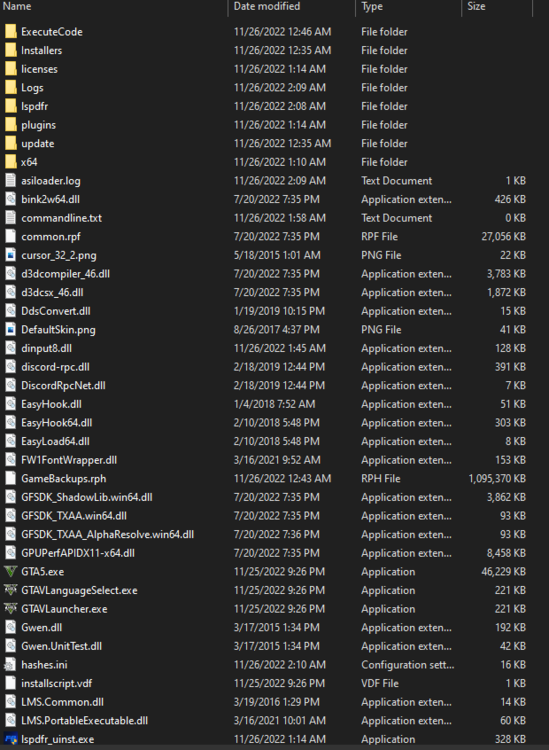
Task: Select the GFSDK_TXAA.win64.dll file name
Action: point(74,516)
